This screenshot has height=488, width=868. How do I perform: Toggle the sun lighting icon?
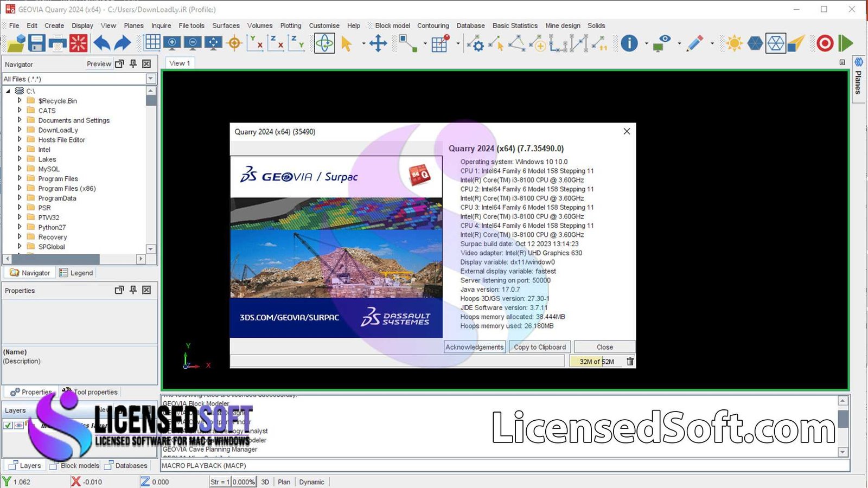734,43
